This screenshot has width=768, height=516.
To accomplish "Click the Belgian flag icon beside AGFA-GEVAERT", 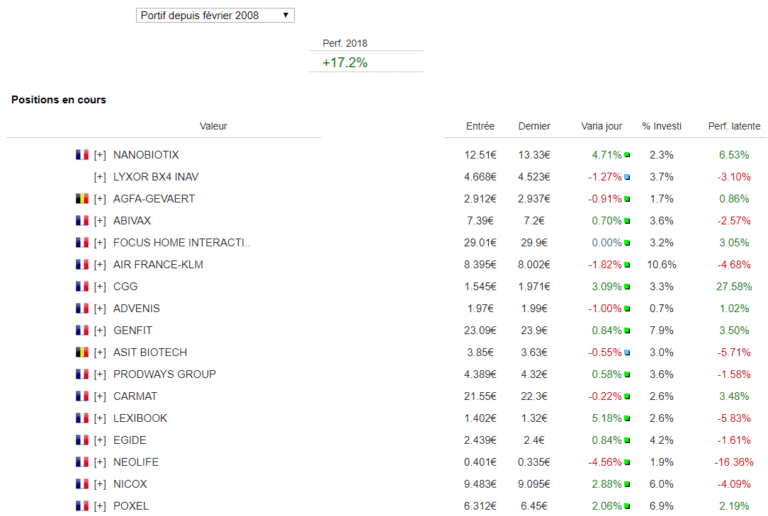I will pos(82,199).
